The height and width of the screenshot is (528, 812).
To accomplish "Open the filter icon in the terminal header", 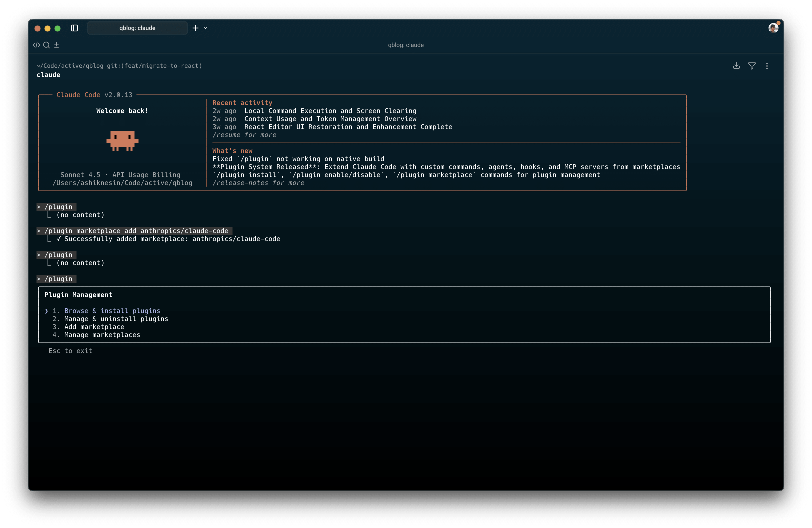I will pos(751,66).
